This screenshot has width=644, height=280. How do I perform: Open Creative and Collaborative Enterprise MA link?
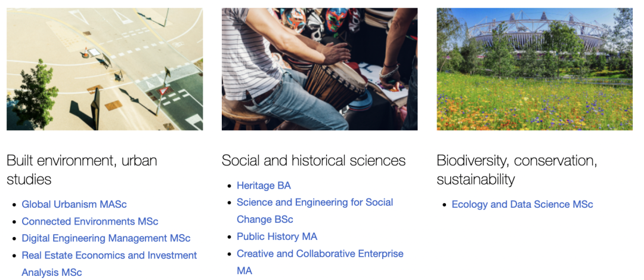tap(320, 262)
